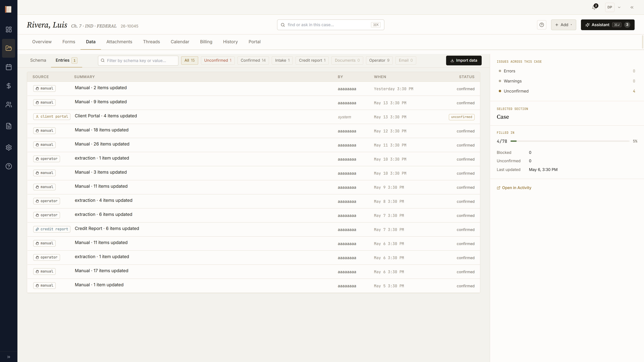Image resolution: width=644 pixels, height=362 pixels.
Task: Open the dashboard grid icon in sidebar
Action: point(9,29)
